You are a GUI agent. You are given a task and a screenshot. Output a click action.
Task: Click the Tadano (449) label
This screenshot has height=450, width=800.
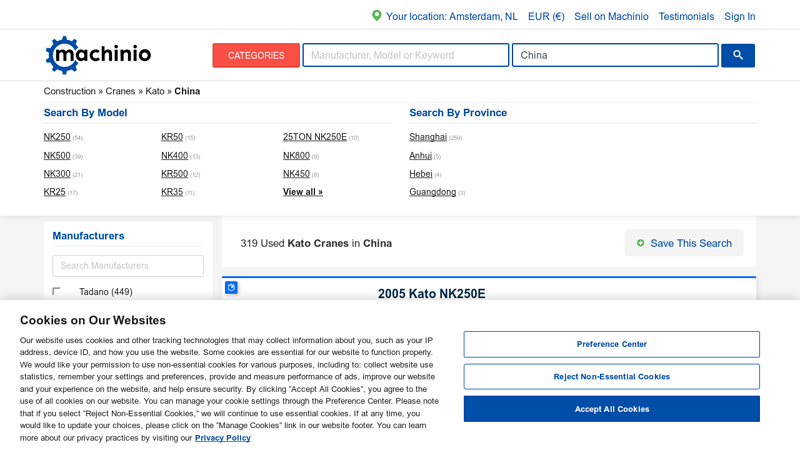point(106,292)
